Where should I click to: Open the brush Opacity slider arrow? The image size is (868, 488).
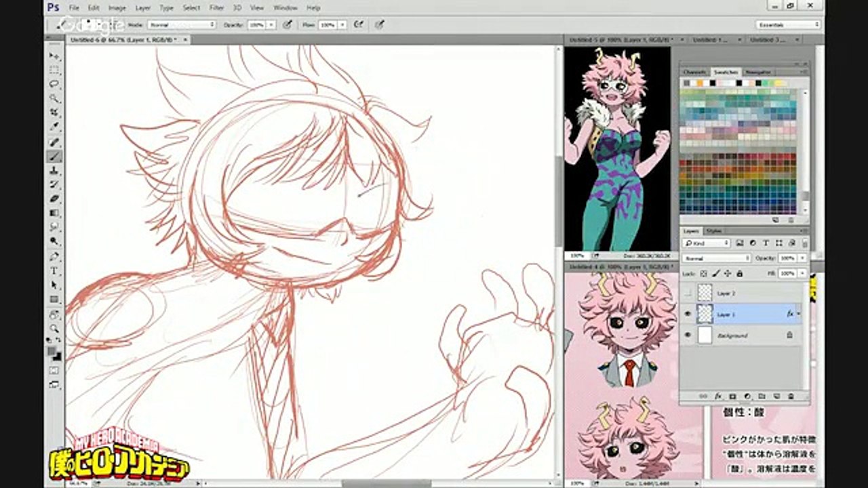(272, 24)
